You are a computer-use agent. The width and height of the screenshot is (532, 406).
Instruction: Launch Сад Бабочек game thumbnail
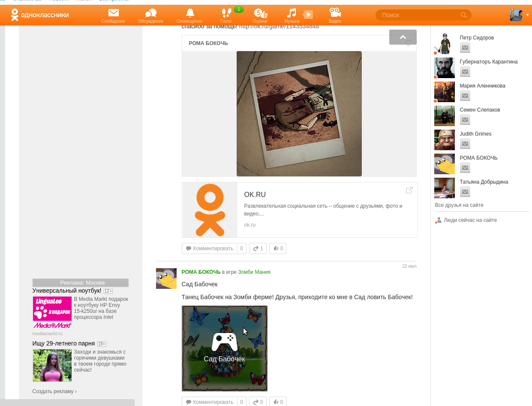click(x=225, y=348)
